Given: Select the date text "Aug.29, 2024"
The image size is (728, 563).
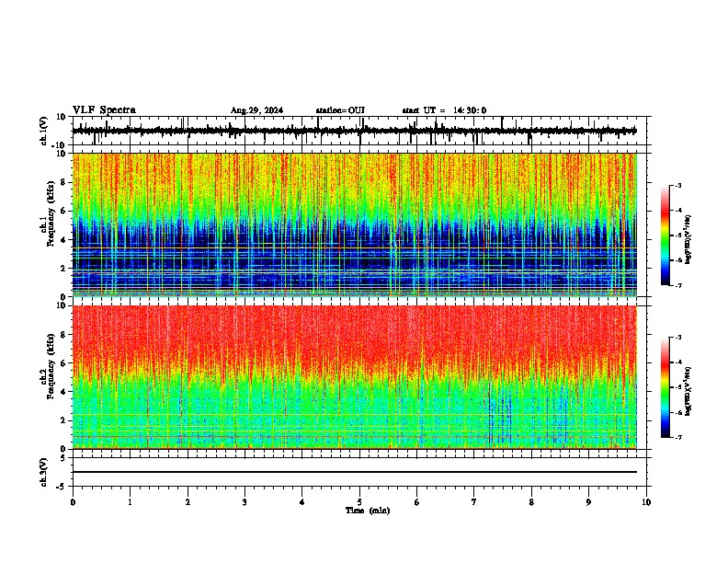Looking at the screenshot, I should point(256,110).
